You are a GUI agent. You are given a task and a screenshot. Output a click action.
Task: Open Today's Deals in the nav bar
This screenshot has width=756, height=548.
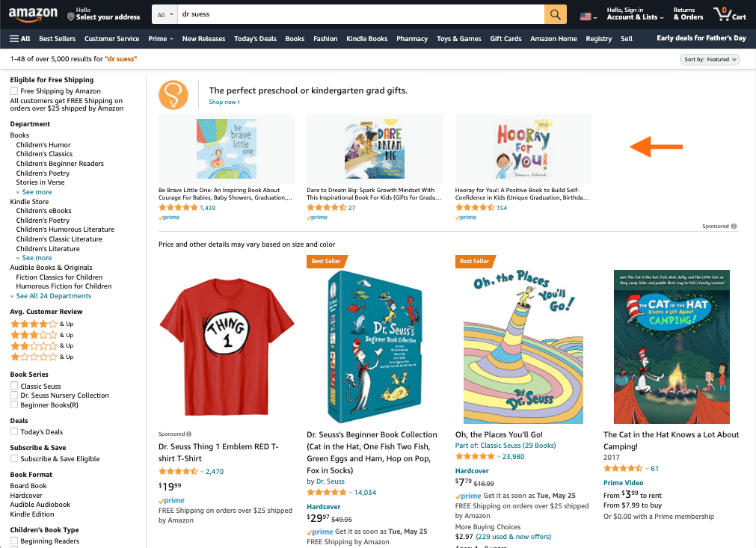pos(255,39)
